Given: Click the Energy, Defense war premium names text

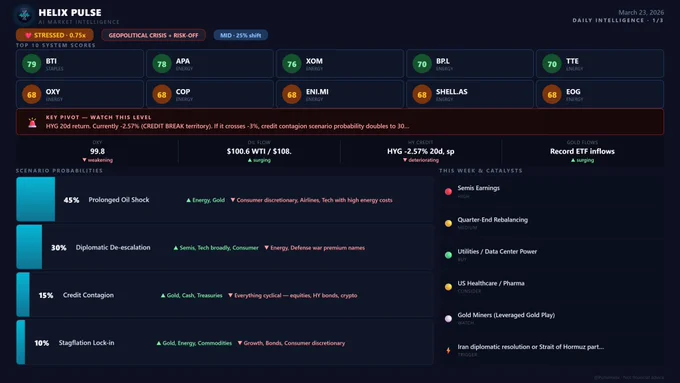Looking at the screenshot, I should coord(314,248).
